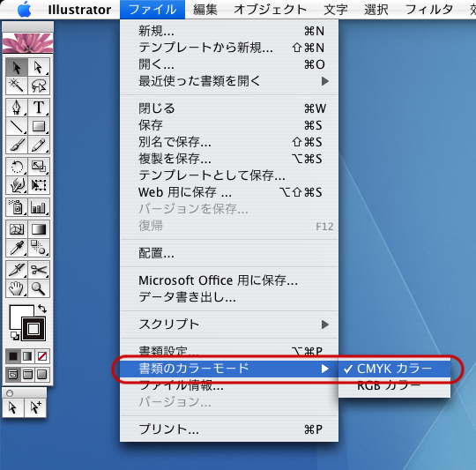
Task: Switch to Standard Screen Mode
Action: coord(12,375)
